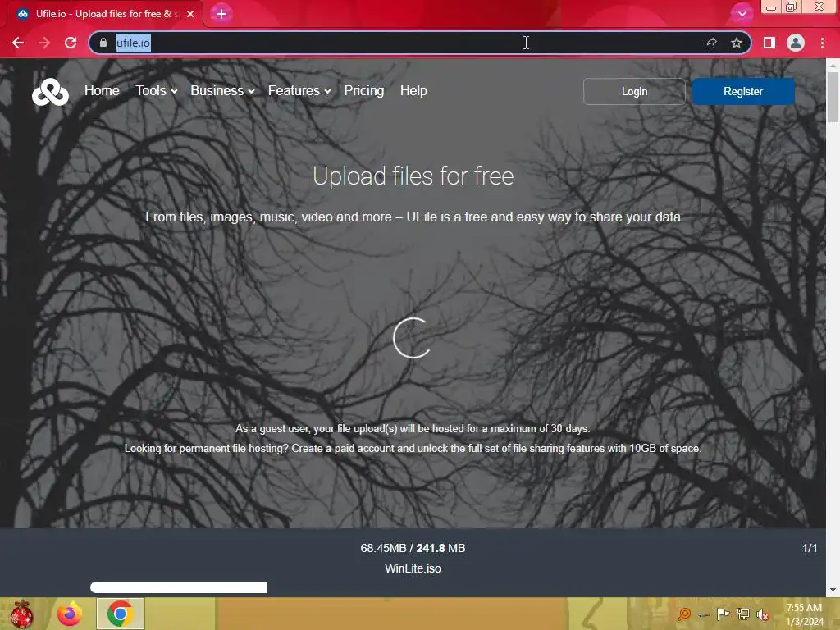Open the tab search dropdown arrow
This screenshot has height=630, width=840.
(742, 14)
